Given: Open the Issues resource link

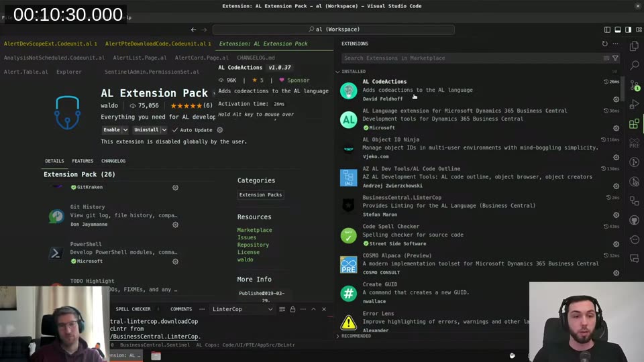Looking at the screenshot, I should click(246, 237).
